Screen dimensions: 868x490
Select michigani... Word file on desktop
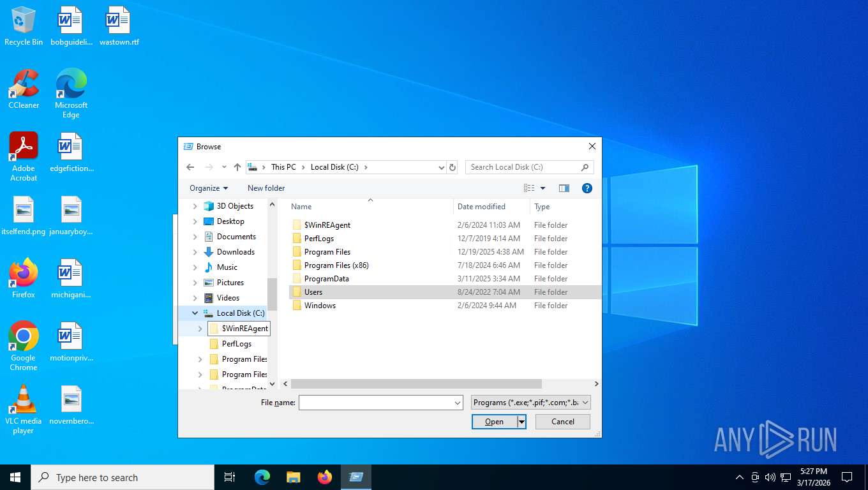click(71, 279)
